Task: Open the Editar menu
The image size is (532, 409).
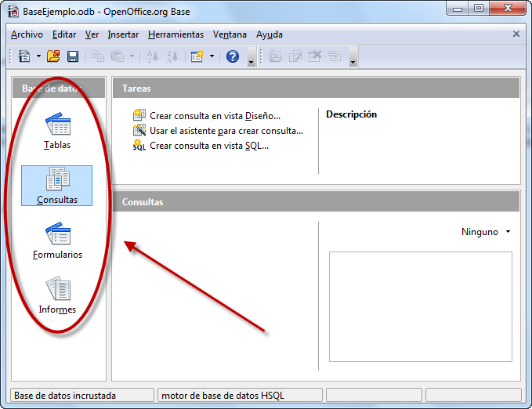Action: (x=64, y=34)
